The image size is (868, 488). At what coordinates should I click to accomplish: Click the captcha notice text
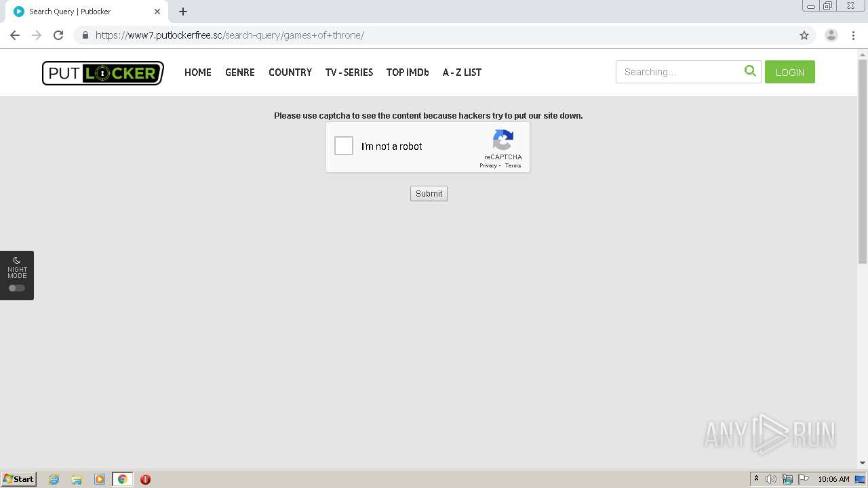tap(429, 116)
